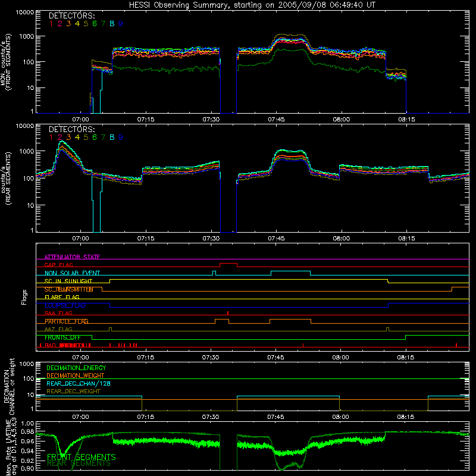This screenshot has height=476, width=476.
Task: Click 08:00 tick label under flags plot
Action: (340, 358)
